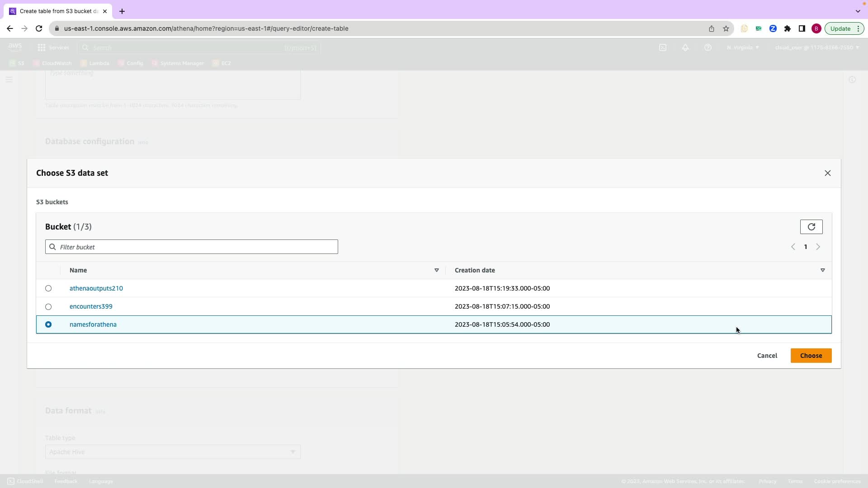Screen dimensions: 868x488
Task: Cancel the bucket selection dialog
Action: pyautogui.click(x=767, y=356)
